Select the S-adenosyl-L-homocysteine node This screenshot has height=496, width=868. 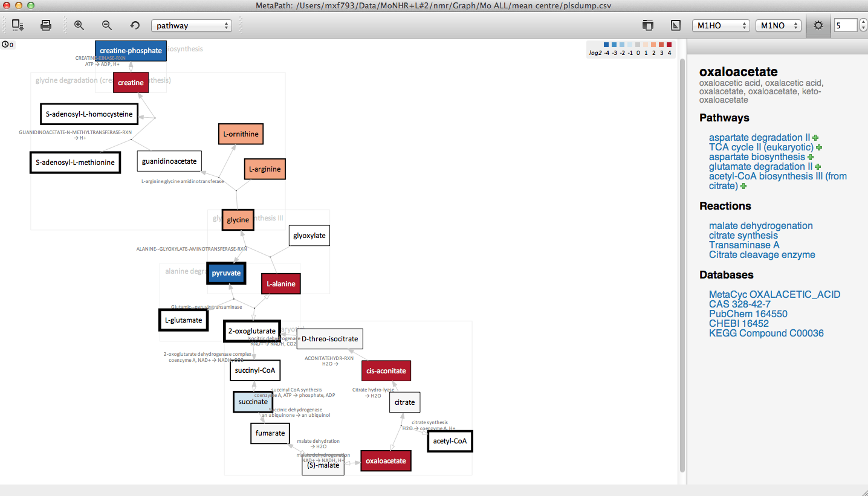coord(89,114)
